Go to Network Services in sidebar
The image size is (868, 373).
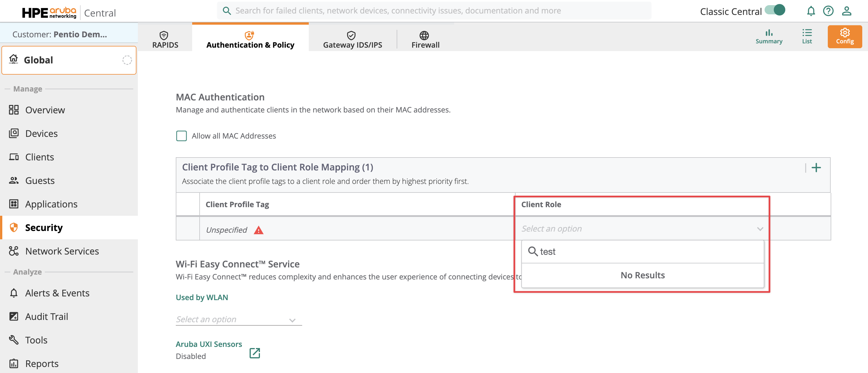62,251
